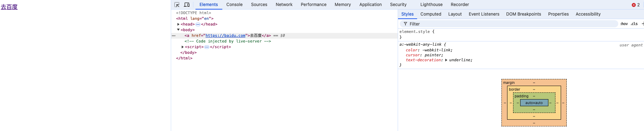Show collapsed contents of the script tag

(x=207, y=47)
